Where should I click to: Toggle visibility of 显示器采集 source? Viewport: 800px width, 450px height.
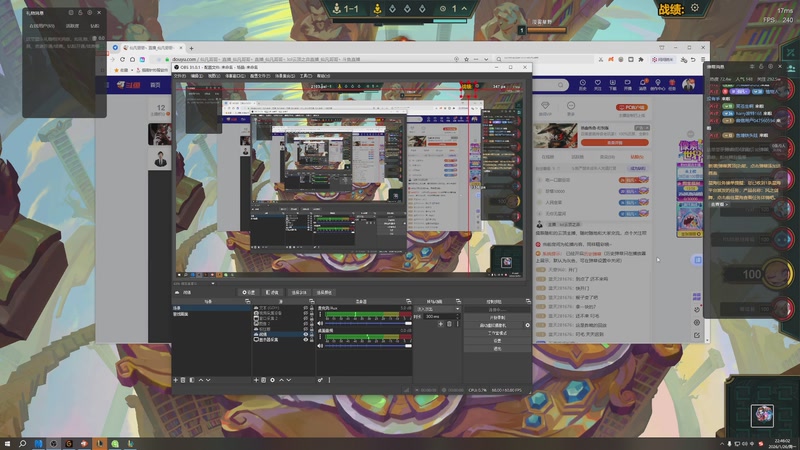coord(306,340)
